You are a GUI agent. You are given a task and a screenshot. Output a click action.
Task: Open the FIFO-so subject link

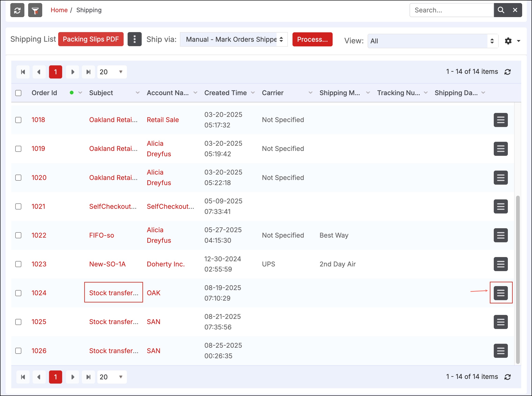(102, 235)
